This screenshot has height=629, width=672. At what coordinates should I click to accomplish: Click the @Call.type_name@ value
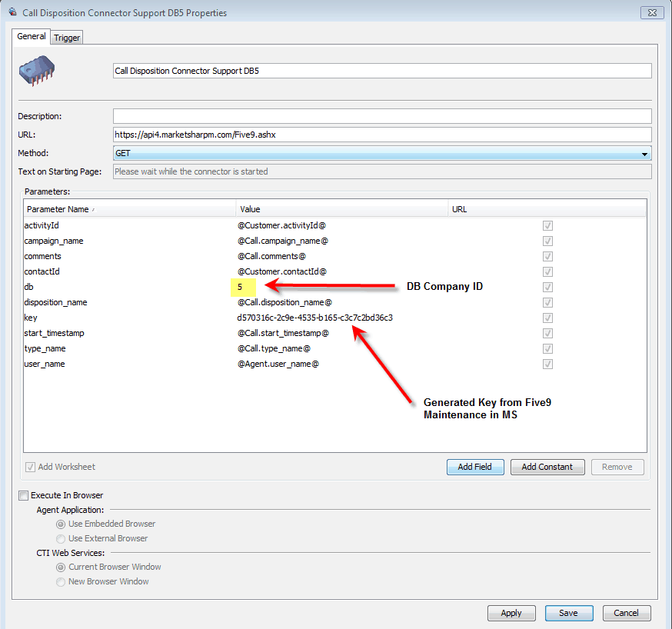pos(274,349)
